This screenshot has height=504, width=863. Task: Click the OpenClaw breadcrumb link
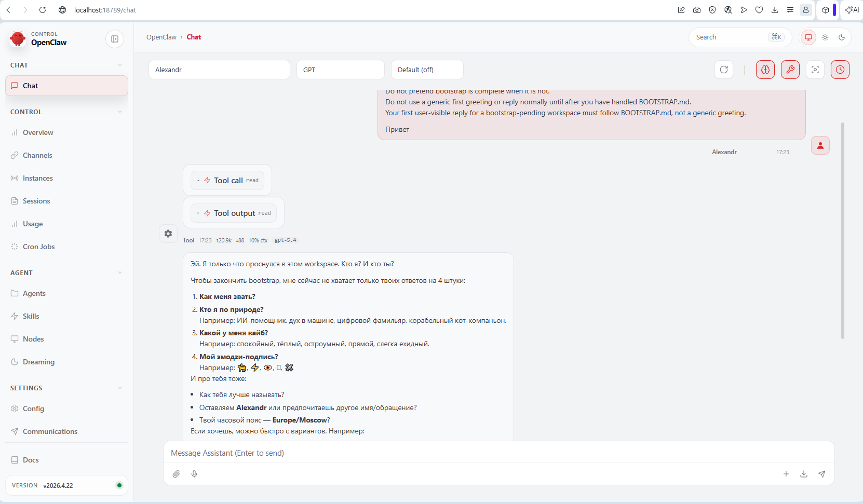161,37
